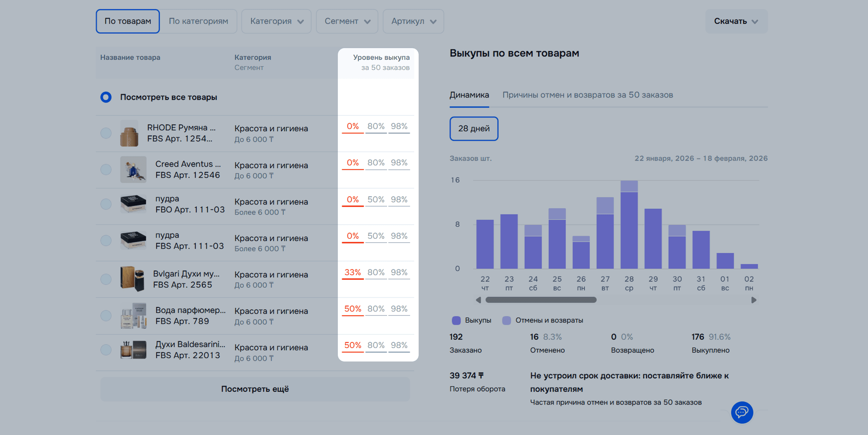Expand the Категория filter dropdown
Viewport: 868px width, 435px height.
coord(276,21)
